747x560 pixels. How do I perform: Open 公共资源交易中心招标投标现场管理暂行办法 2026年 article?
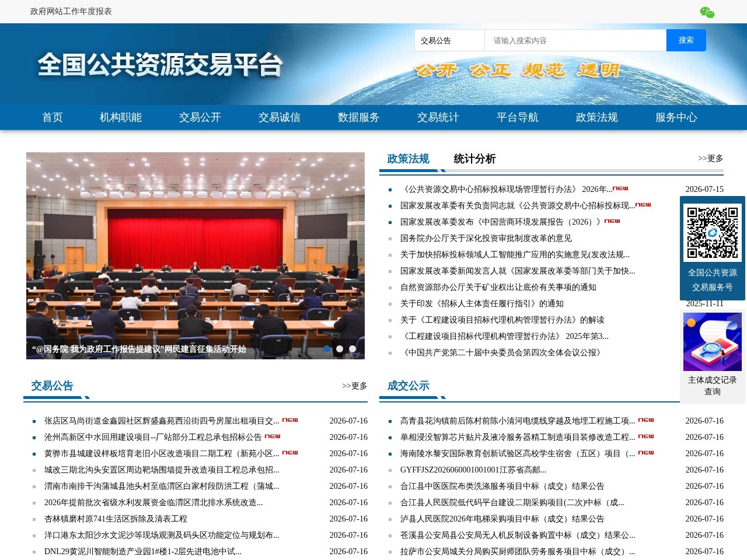(x=507, y=189)
